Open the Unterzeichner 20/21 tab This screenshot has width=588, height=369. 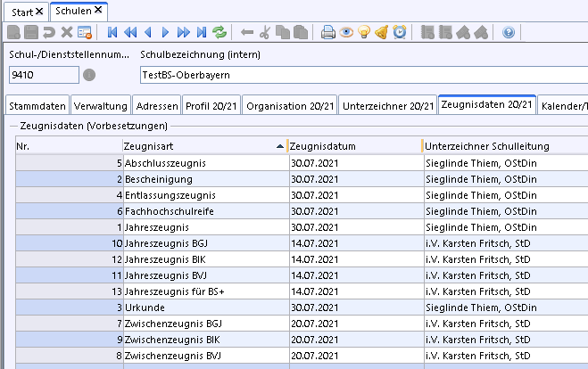point(388,106)
